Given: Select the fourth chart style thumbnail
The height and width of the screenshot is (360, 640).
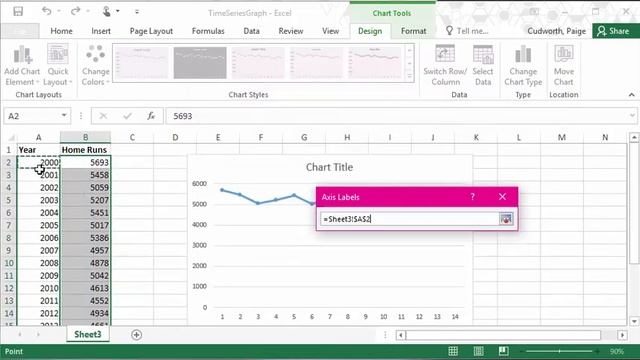Looking at the screenshot, I should (316, 63).
